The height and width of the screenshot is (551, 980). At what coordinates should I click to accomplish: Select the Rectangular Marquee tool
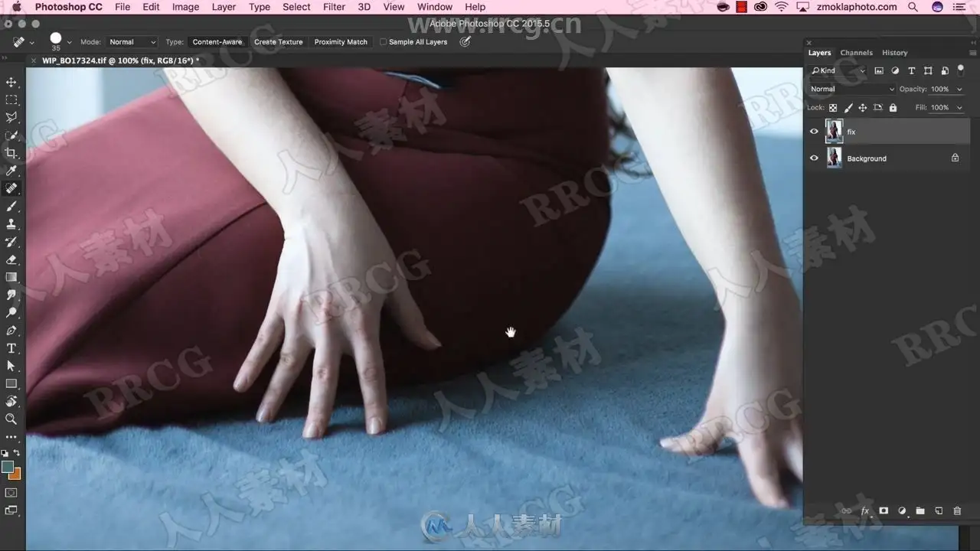click(x=11, y=99)
